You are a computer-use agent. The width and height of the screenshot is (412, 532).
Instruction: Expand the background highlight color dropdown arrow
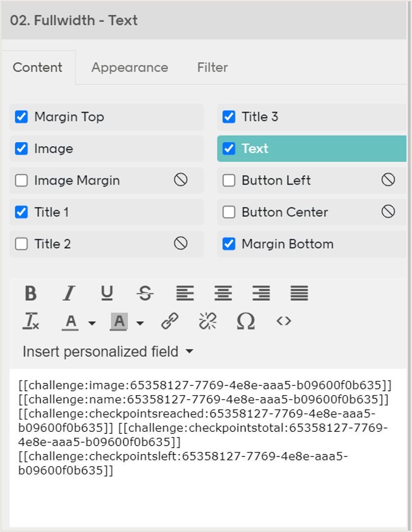(140, 323)
